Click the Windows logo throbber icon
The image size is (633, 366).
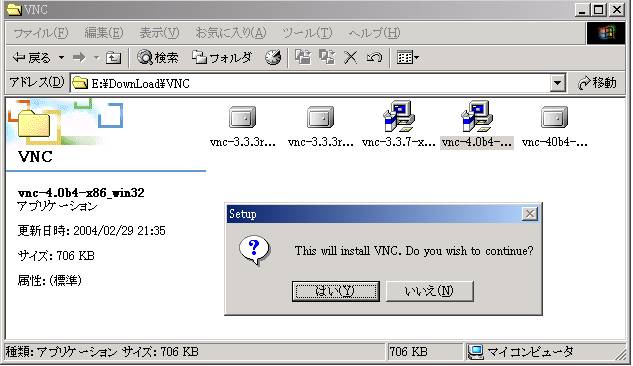tap(606, 33)
